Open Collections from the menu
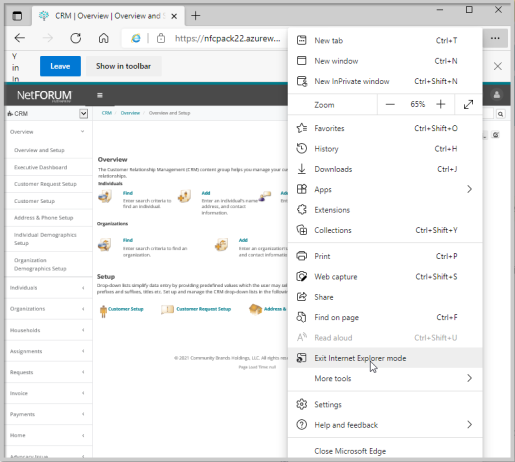This screenshot has height=462, width=515. click(x=385, y=230)
